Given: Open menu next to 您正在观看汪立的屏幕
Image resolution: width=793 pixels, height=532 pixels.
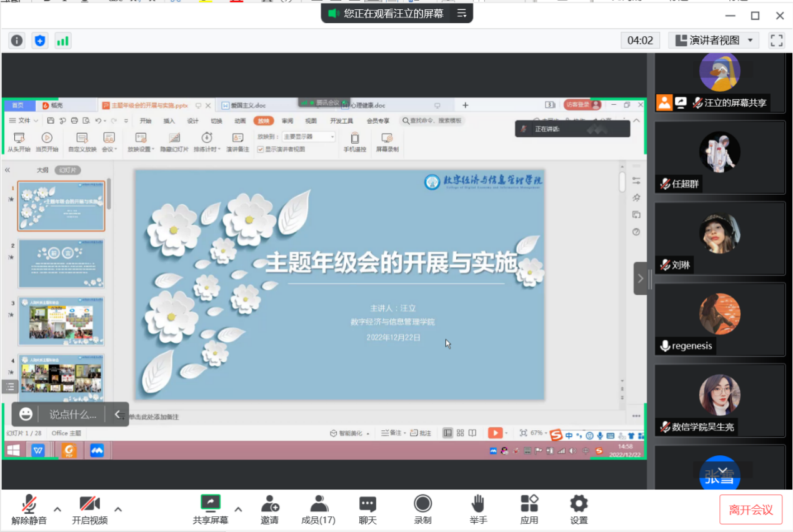Looking at the screenshot, I should (462, 13).
